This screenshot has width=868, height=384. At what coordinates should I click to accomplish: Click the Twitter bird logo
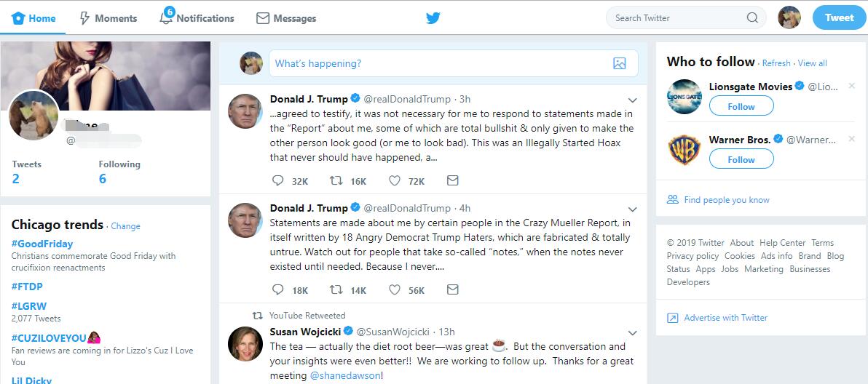pos(433,18)
